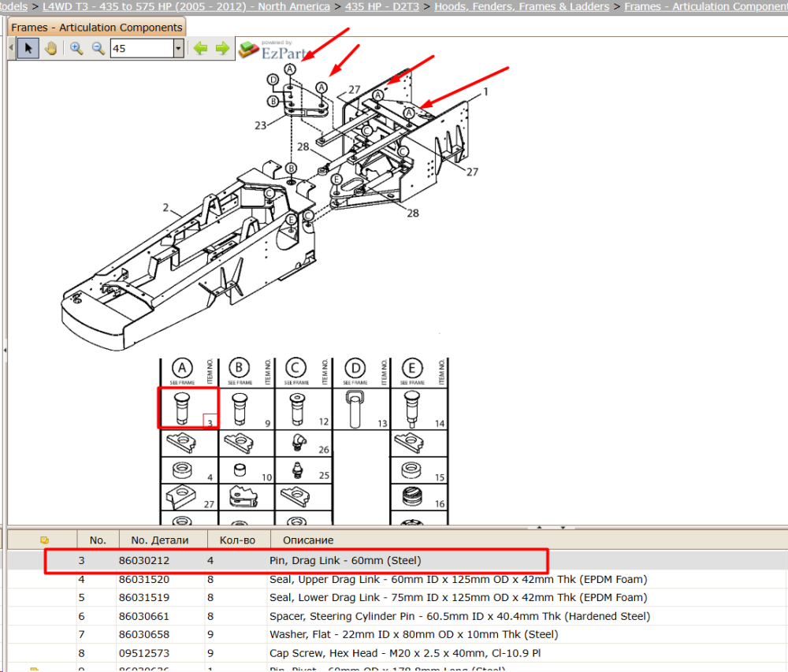The image size is (788, 672).
Task: Go to previous page with left green arrow
Action: click(200, 48)
